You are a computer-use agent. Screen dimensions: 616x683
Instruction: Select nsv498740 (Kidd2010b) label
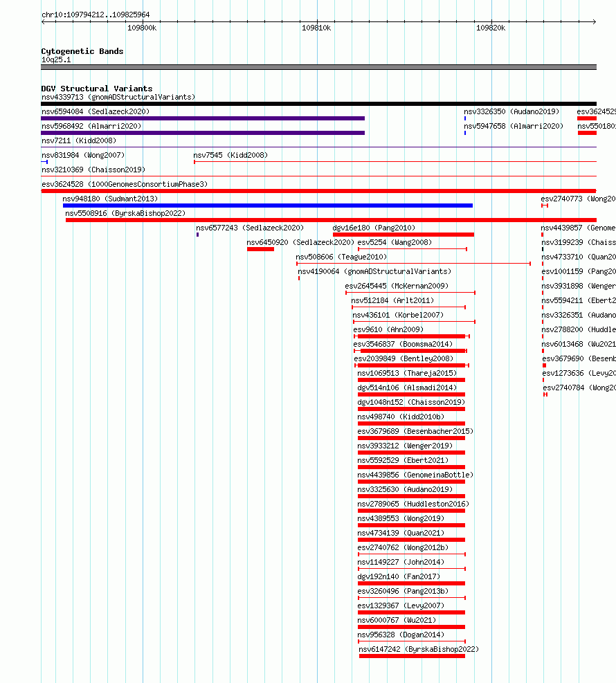[x=401, y=417]
